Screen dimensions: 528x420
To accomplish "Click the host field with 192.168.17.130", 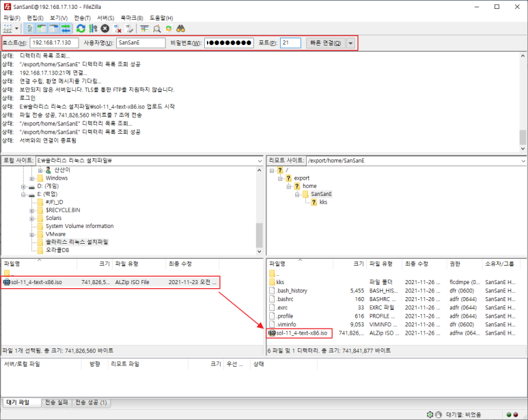I will [54, 43].
